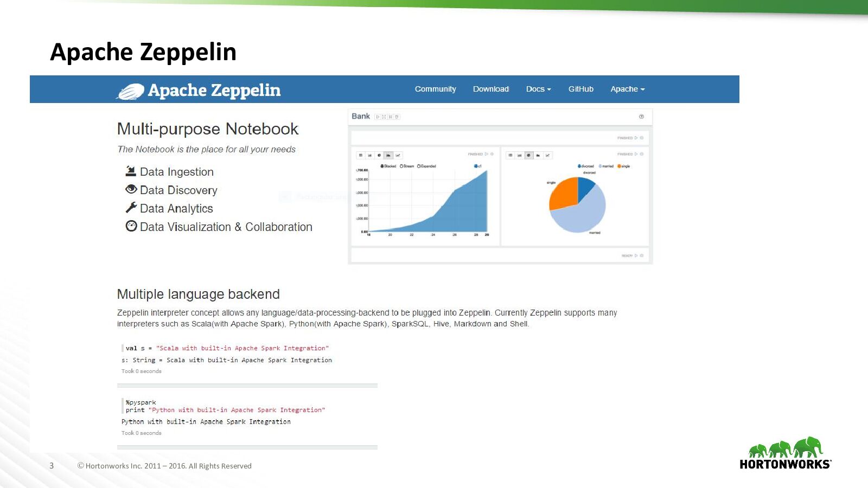The height and width of the screenshot is (488, 868).
Task: Go to the Download page
Action: pos(491,89)
